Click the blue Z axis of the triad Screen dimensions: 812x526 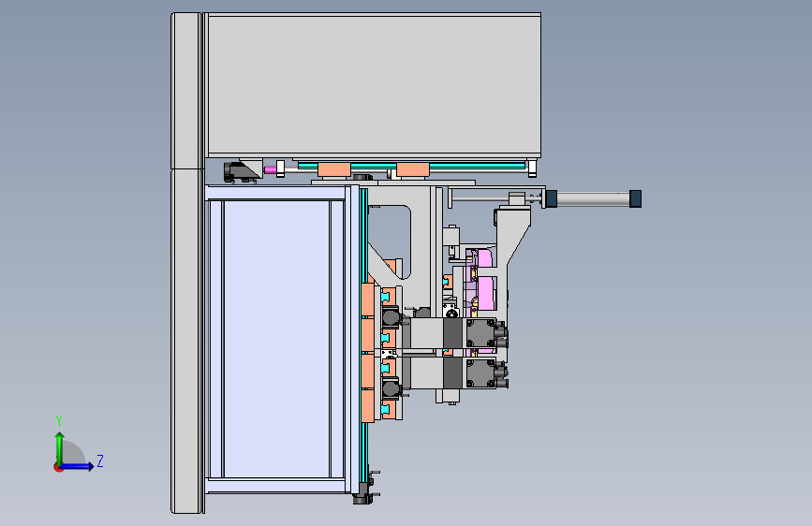click(78, 466)
